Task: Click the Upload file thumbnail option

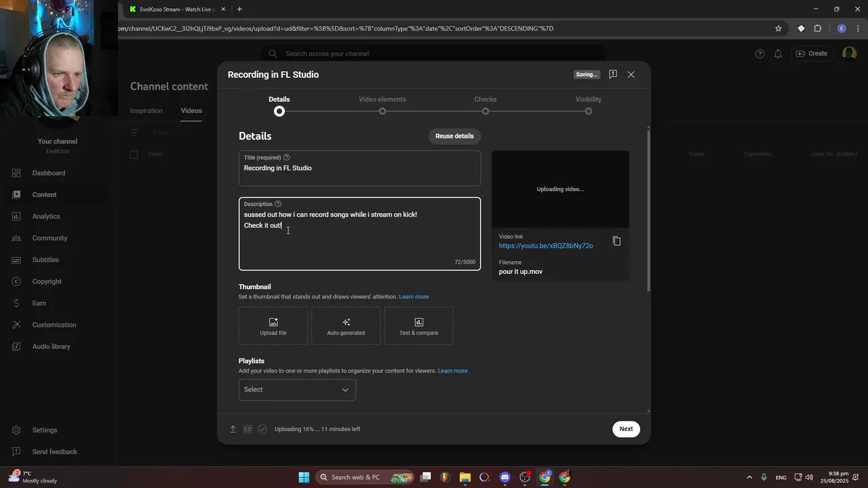Action: click(x=273, y=326)
